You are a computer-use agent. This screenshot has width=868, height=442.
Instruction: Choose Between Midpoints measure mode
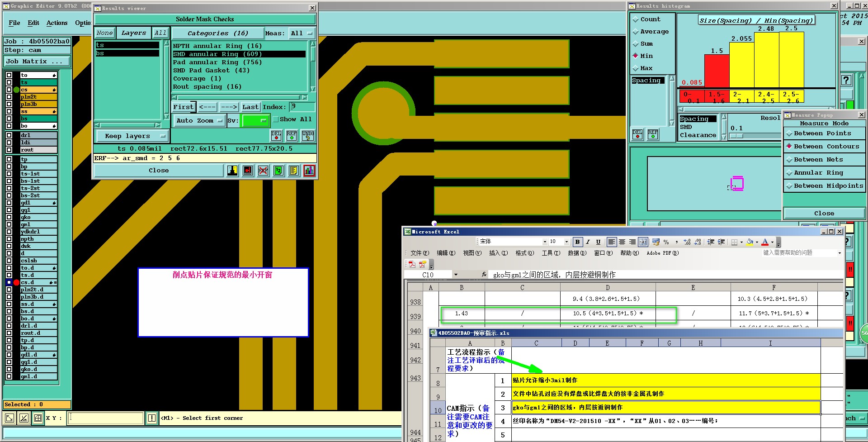coord(824,186)
